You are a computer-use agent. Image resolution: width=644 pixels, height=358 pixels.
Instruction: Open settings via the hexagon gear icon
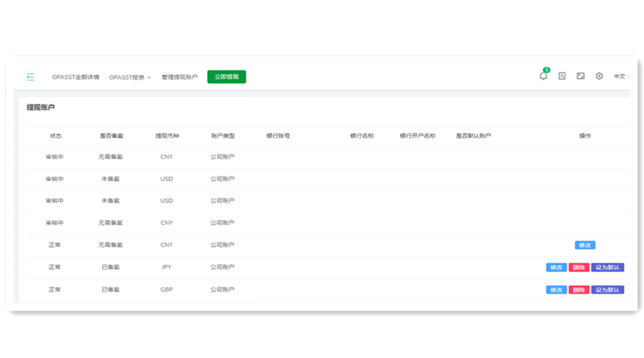[x=599, y=76]
